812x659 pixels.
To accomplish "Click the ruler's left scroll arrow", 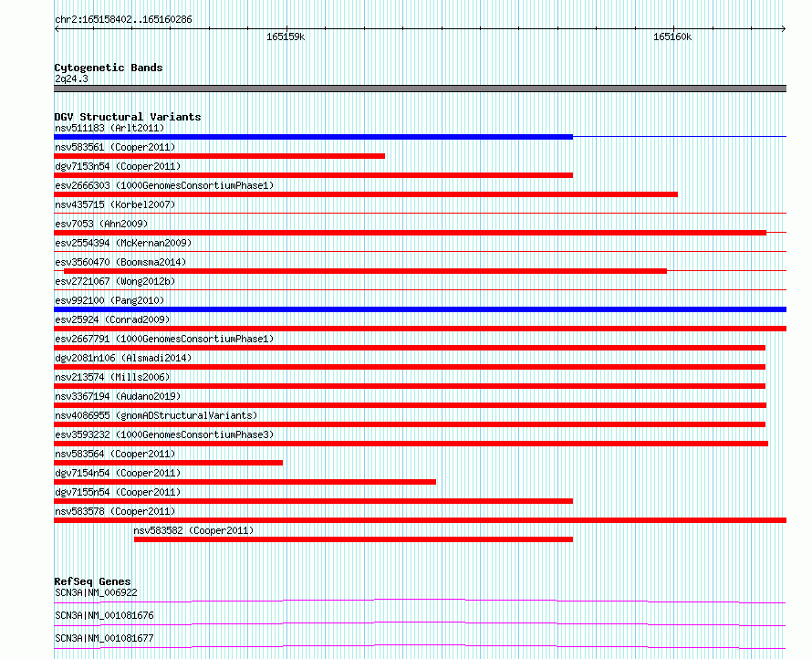I will pos(57,28).
